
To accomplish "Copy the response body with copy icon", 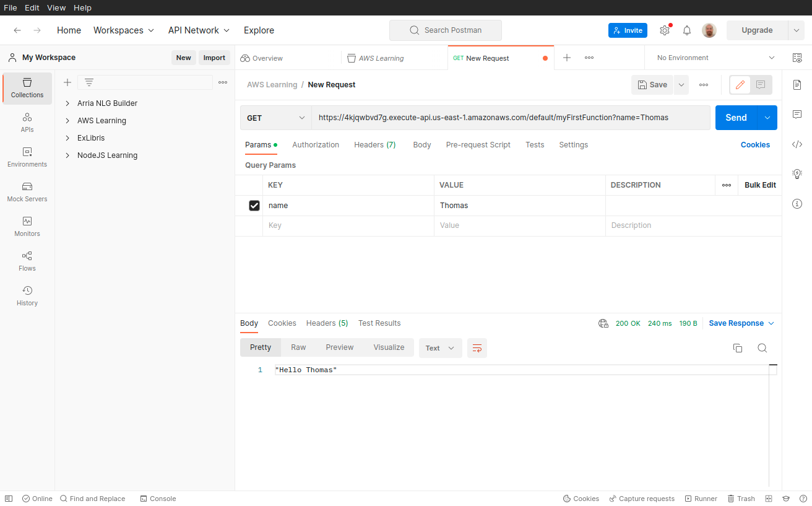I will tap(737, 348).
